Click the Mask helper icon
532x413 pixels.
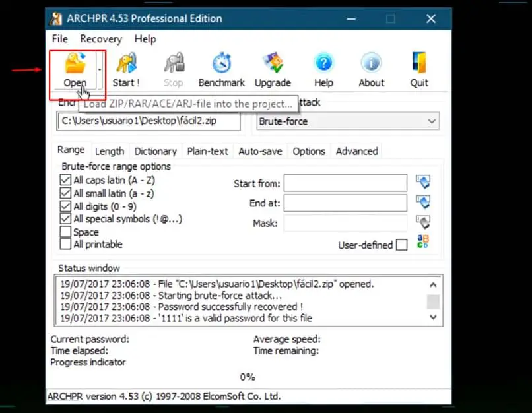click(x=423, y=222)
